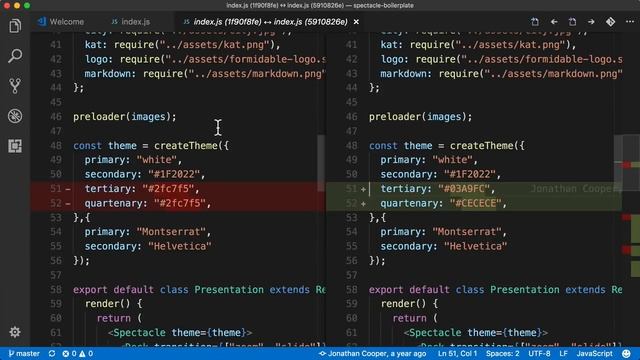Switch to the Welcome tab
The image size is (640, 360).
click(61, 22)
